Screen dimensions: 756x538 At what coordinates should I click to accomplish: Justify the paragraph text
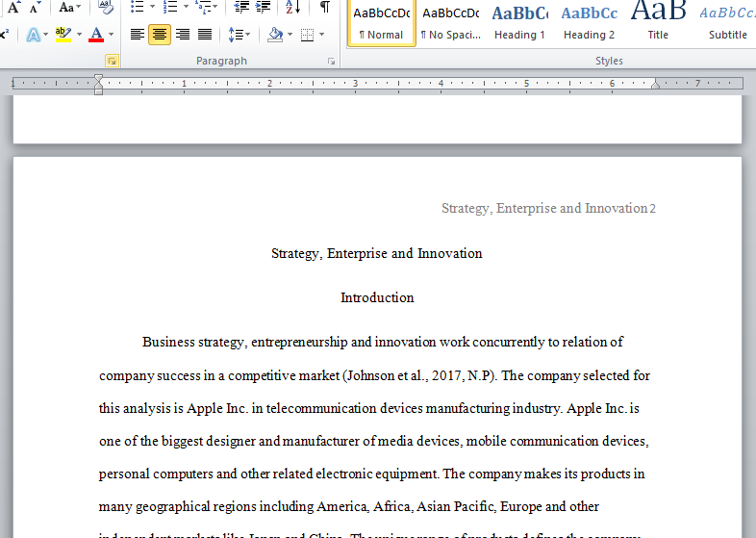click(205, 35)
